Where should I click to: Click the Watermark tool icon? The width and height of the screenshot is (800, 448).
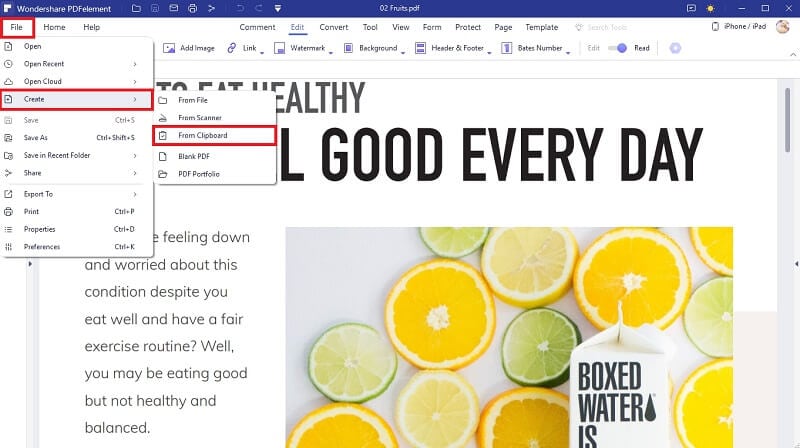[280, 48]
